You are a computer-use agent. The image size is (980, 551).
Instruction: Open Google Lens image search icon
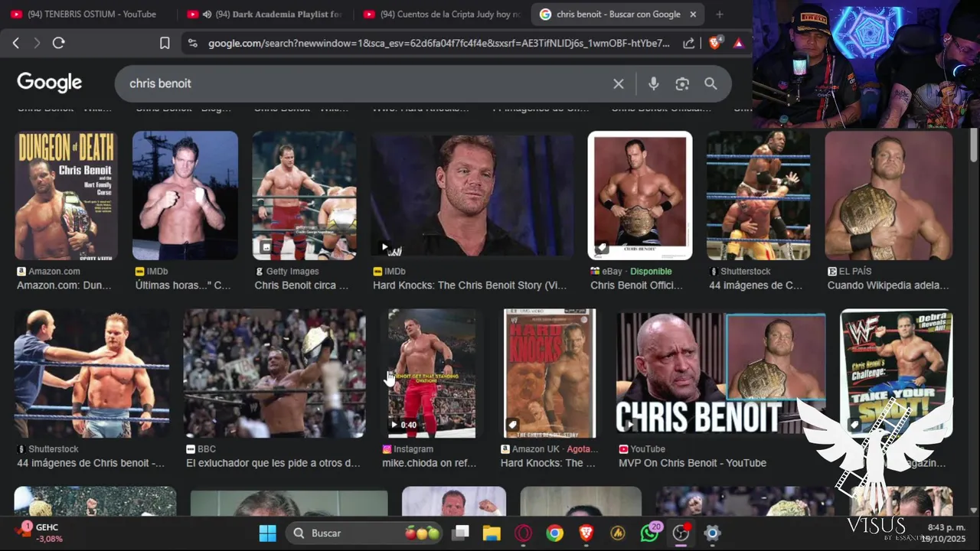click(682, 83)
